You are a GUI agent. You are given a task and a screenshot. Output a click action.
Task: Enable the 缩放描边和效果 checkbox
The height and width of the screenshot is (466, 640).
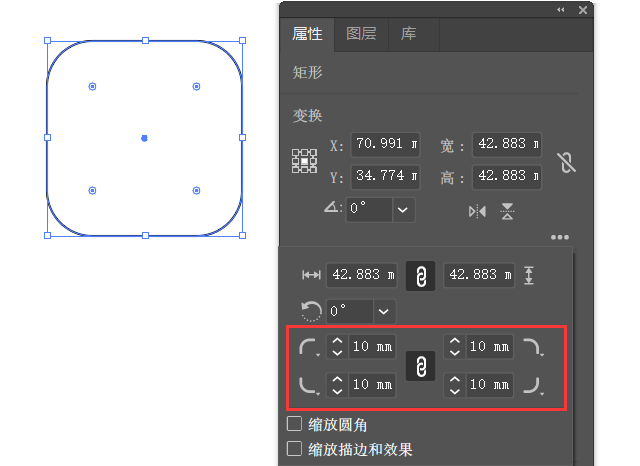pos(295,449)
